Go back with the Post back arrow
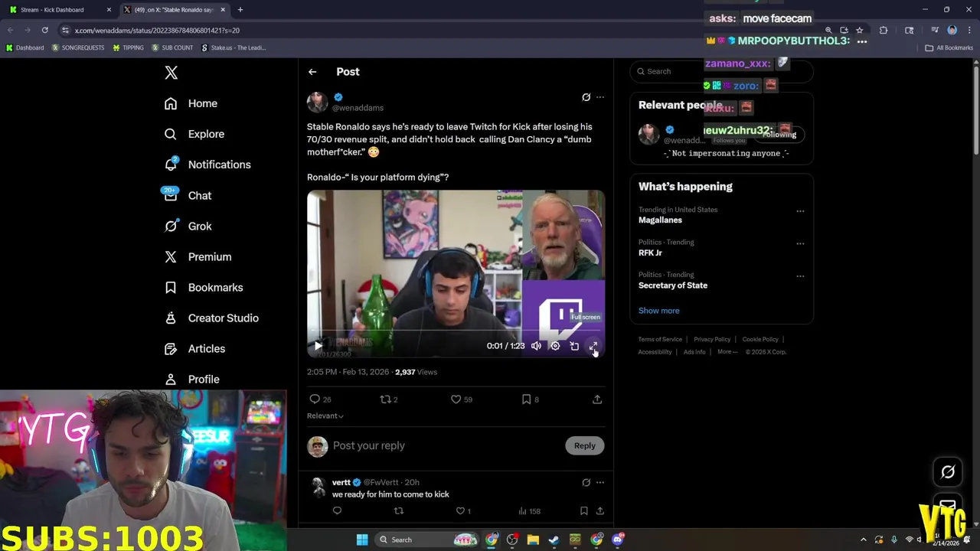Viewport: 980px width, 551px height. click(x=312, y=72)
